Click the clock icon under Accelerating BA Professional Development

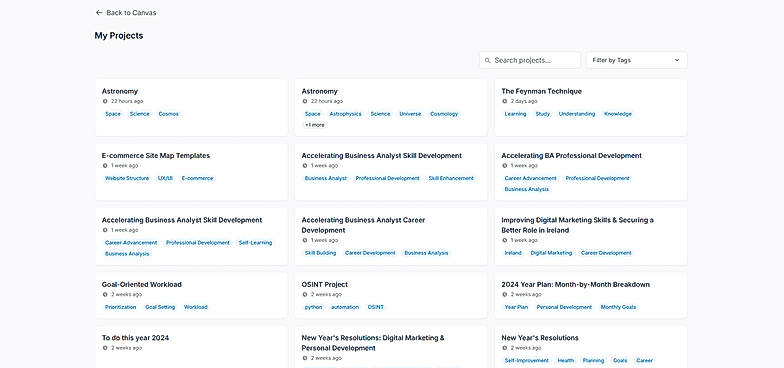point(505,166)
